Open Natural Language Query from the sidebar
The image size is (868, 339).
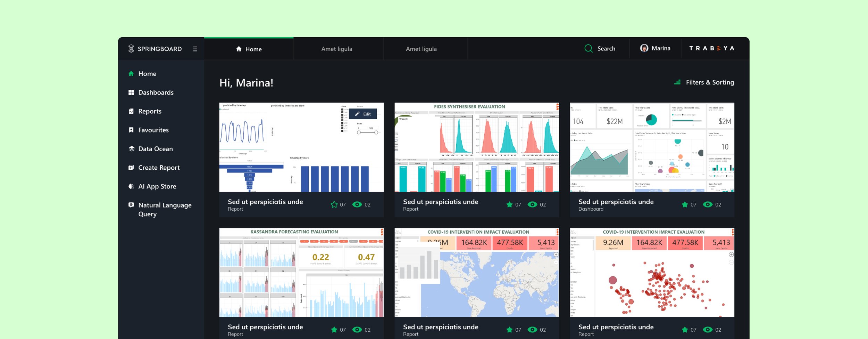165,210
